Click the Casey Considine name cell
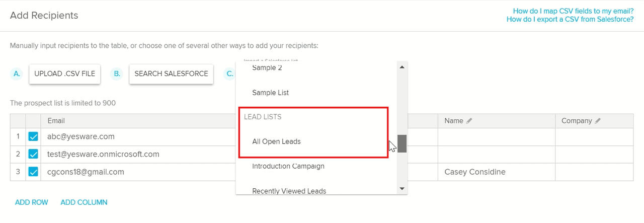 [x=475, y=172]
